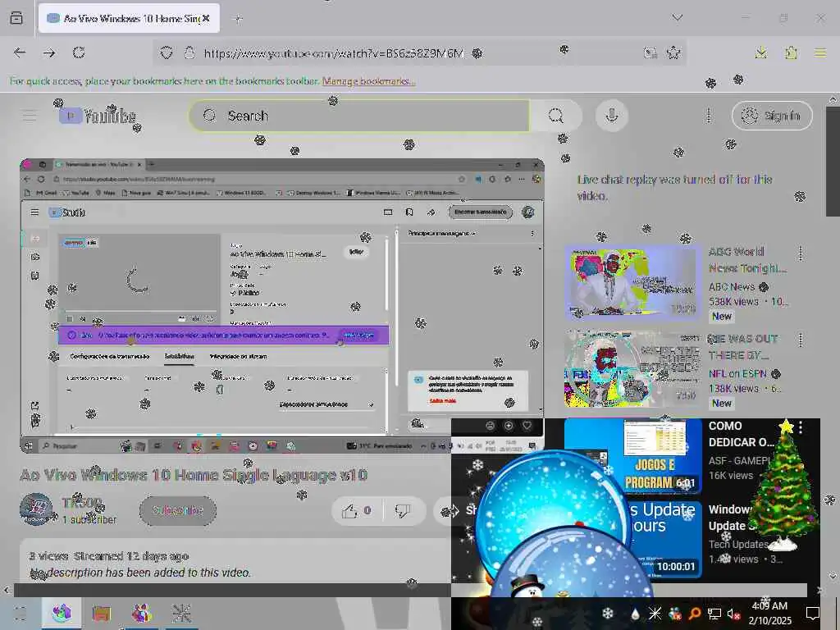The image size is (840, 630).
Task: Open the YouTube guide hamburger menu
Action: pyautogui.click(x=30, y=116)
